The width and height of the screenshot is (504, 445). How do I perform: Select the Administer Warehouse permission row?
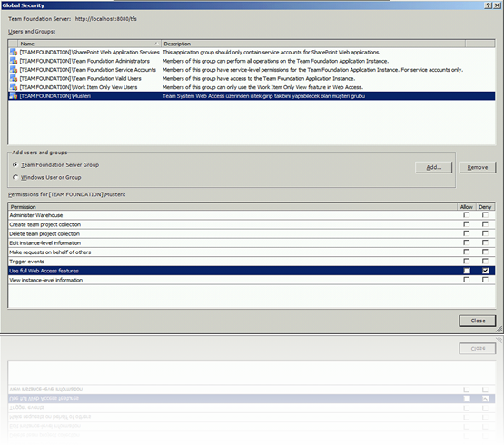click(252, 215)
